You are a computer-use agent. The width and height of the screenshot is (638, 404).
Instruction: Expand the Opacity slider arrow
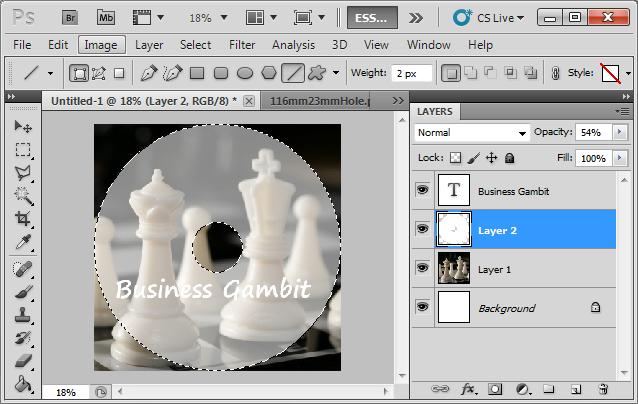pyautogui.click(x=620, y=132)
